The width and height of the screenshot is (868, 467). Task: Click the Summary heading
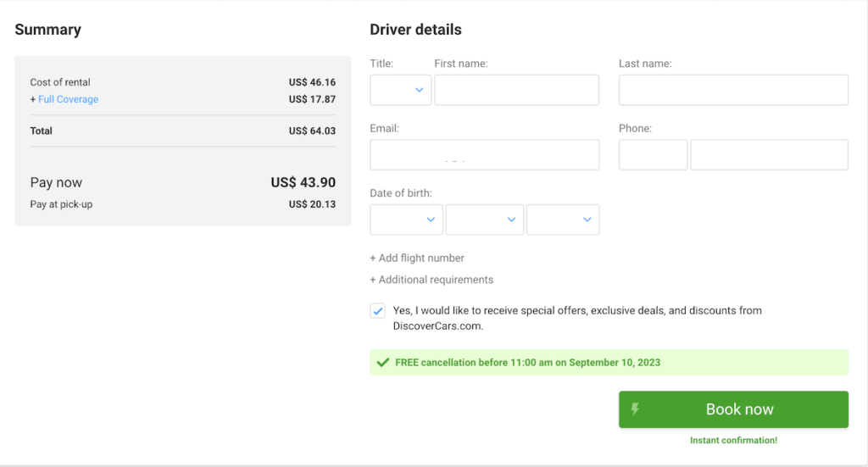click(x=47, y=30)
